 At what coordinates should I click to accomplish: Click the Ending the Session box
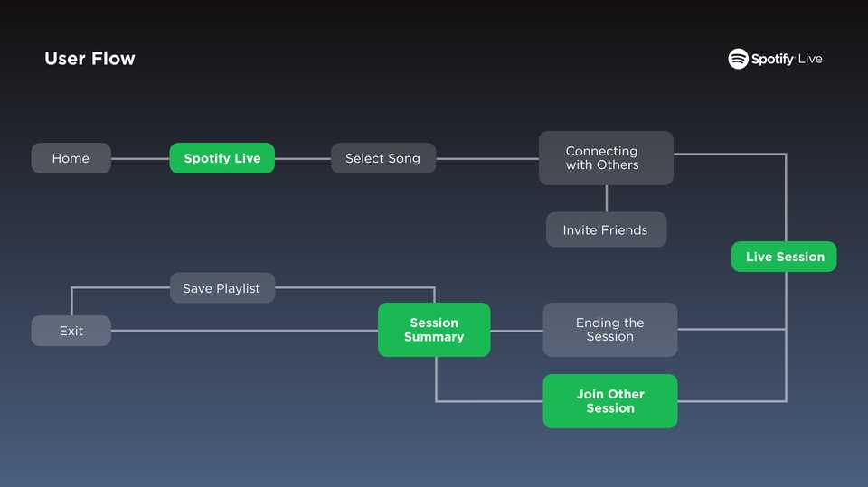click(x=610, y=330)
